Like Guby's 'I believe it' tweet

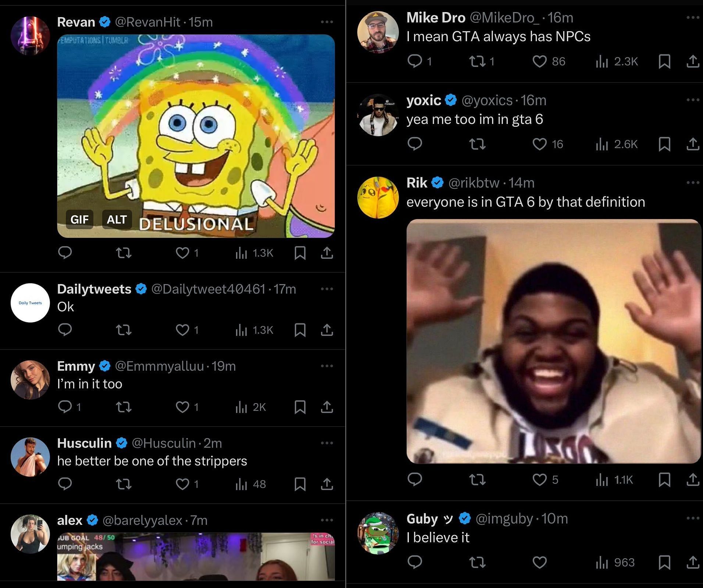tap(539, 562)
